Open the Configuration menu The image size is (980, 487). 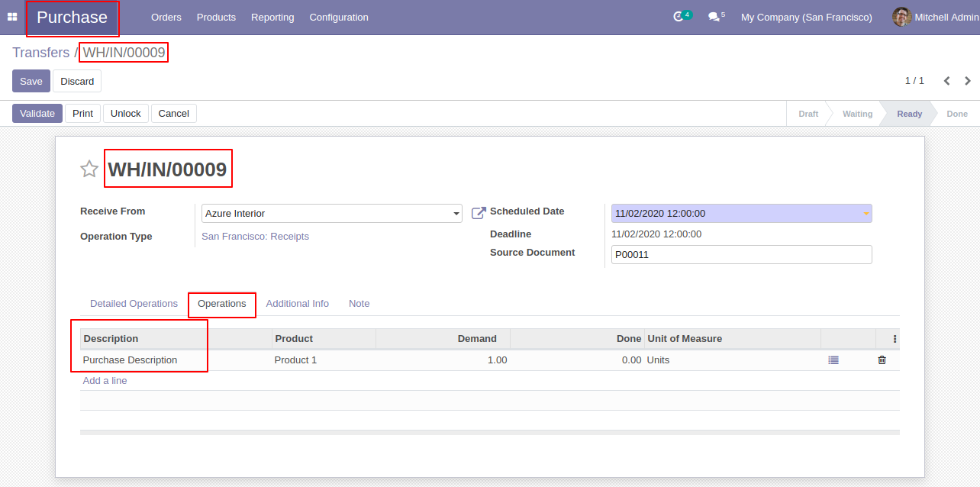[x=339, y=17]
